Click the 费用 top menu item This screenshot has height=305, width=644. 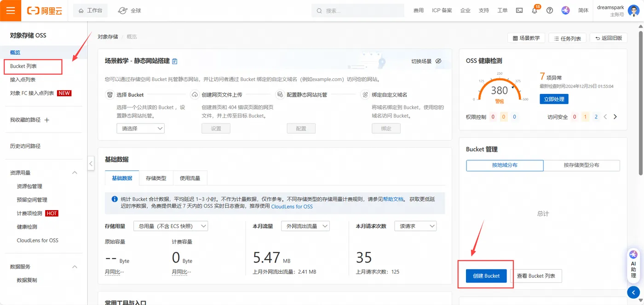pyautogui.click(x=419, y=11)
